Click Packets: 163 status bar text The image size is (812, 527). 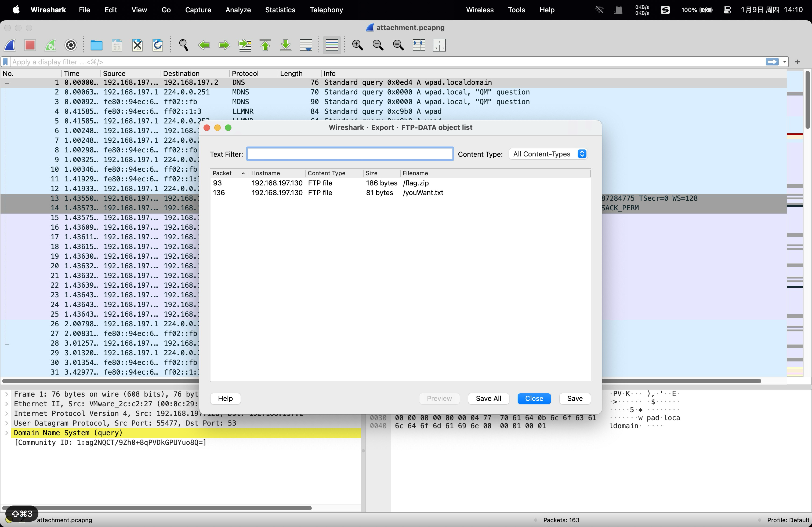coord(561,520)
